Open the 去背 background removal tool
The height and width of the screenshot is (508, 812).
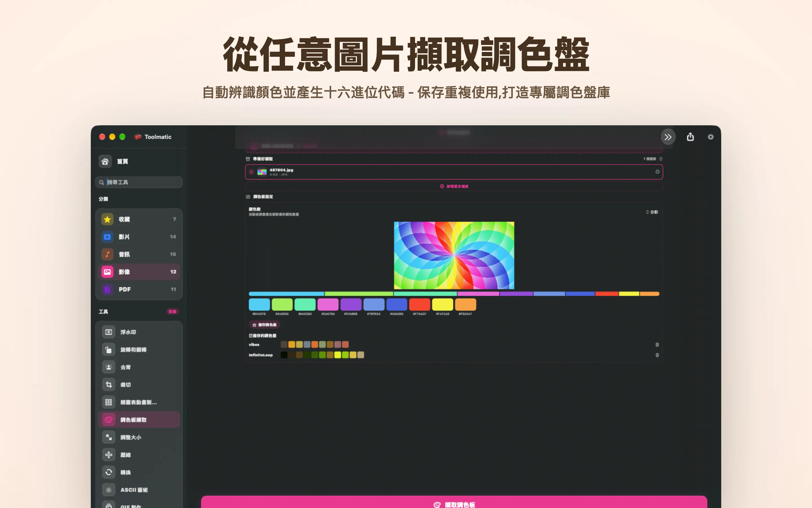(139, 367)
